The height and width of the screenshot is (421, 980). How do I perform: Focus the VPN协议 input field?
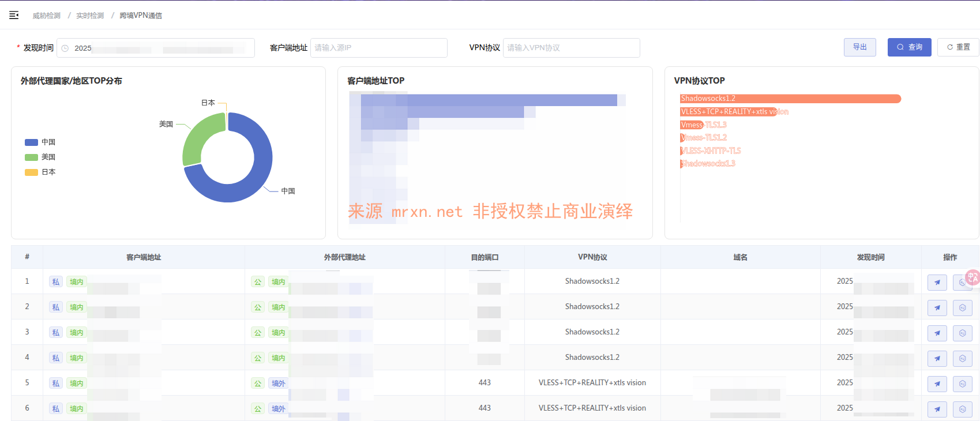coord(572,48)
